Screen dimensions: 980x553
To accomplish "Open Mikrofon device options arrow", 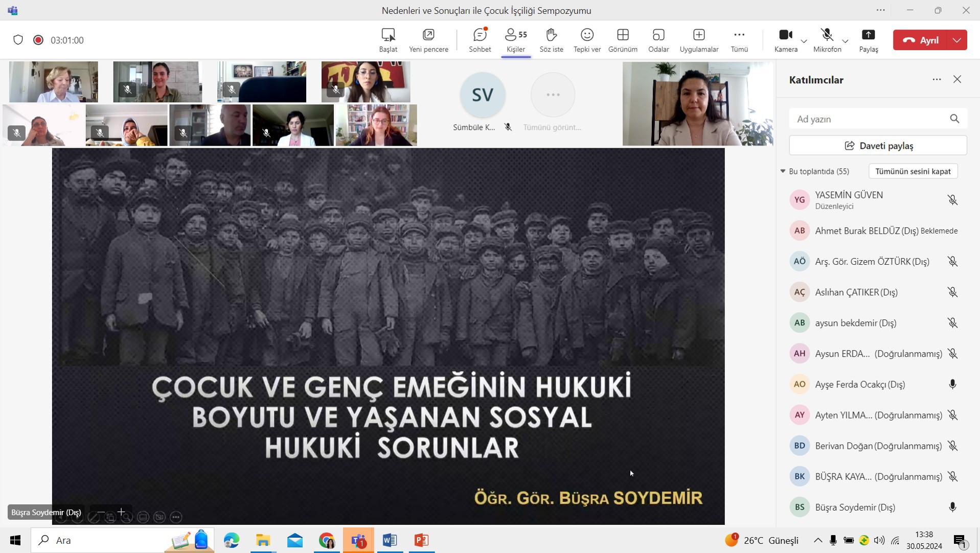I will (845, 41).
